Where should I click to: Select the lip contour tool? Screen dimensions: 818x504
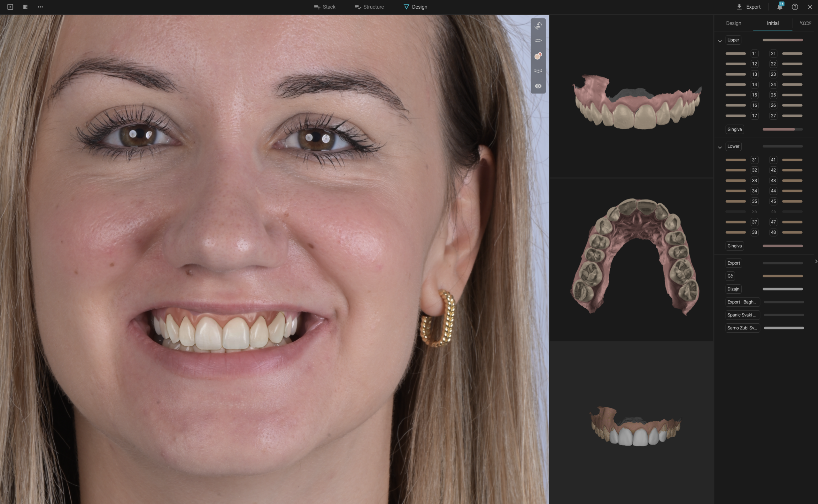[x=538, y=41]
